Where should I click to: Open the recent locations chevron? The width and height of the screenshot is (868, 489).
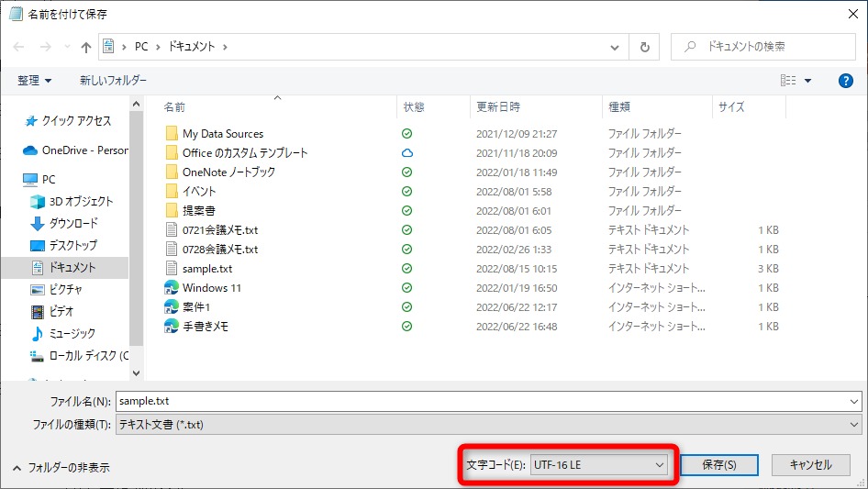pyautogui.click(x=67, y=47)
